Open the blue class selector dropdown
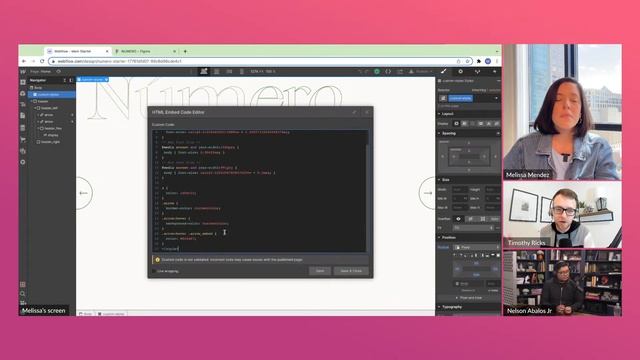 pyautogui.click(x=496, y=98)
